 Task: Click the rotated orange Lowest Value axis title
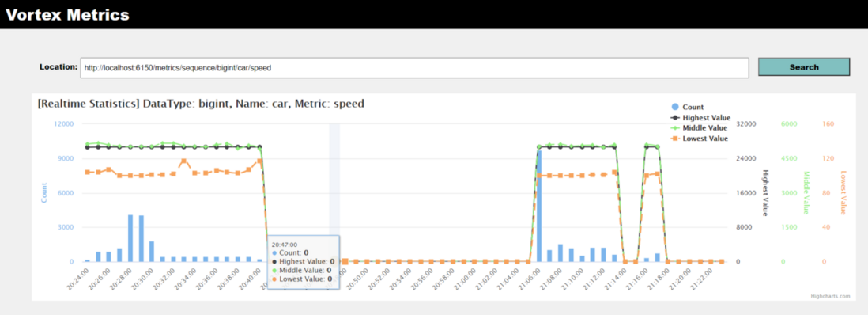click(x=843, y=193)
